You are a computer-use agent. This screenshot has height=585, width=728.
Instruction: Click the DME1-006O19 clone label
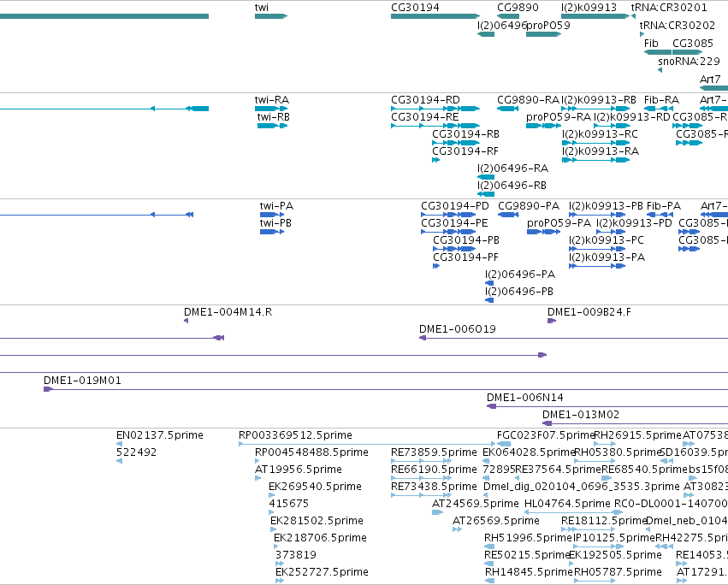(x=458, y=329)
